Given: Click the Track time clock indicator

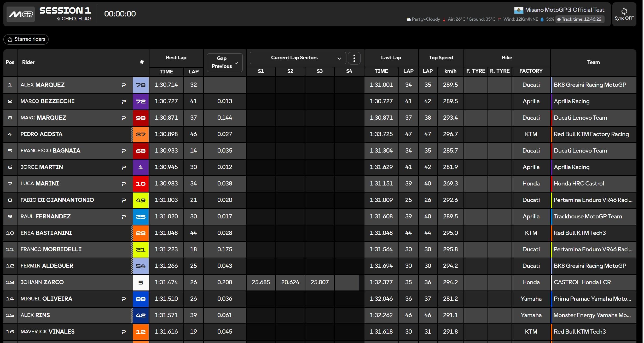Looking at the screenshot, I should (x=580, y=19).
